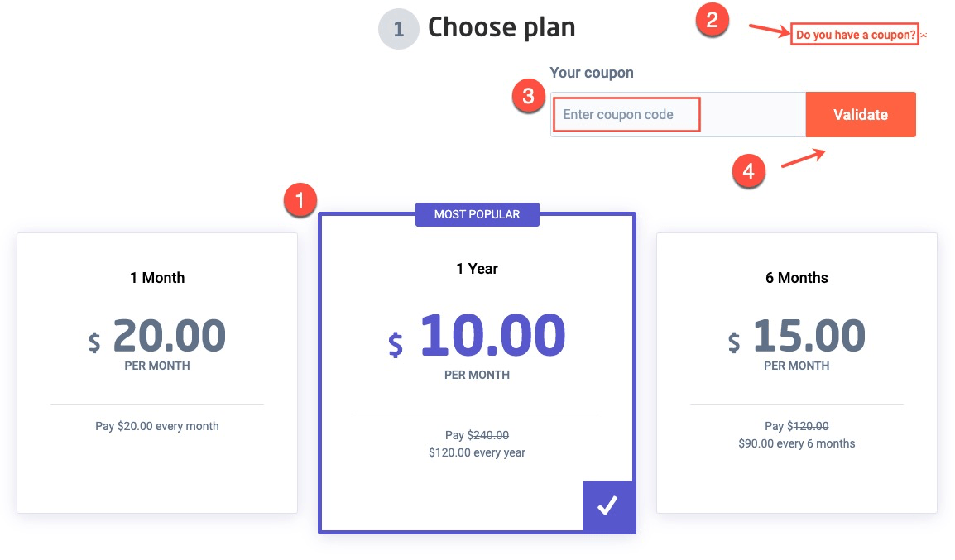This screenshot has width=955, height=560.
Task: Click the '$90.00 every 6 months' text
Action: (797, 443)
